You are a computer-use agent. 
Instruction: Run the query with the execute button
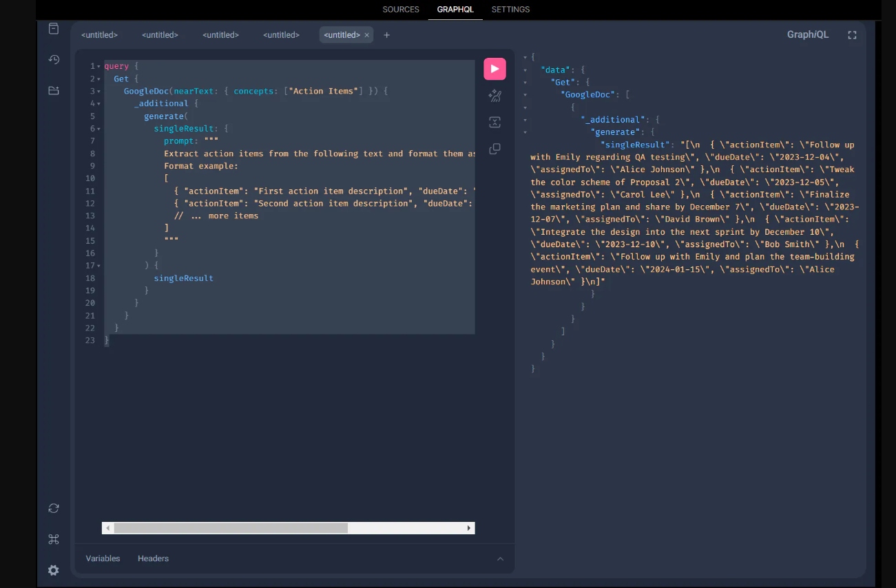[494, 69]
